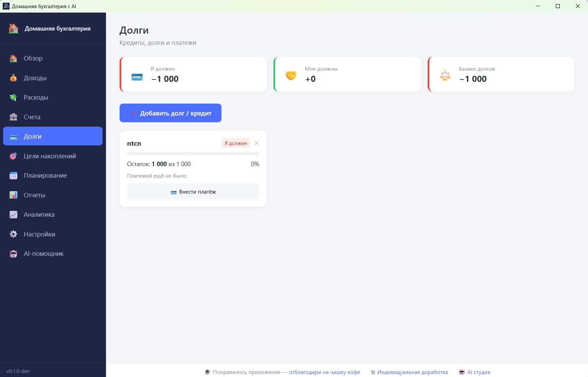Open the Отчеты section
This screenshot has height=377, width=588.
pos(53,195)
